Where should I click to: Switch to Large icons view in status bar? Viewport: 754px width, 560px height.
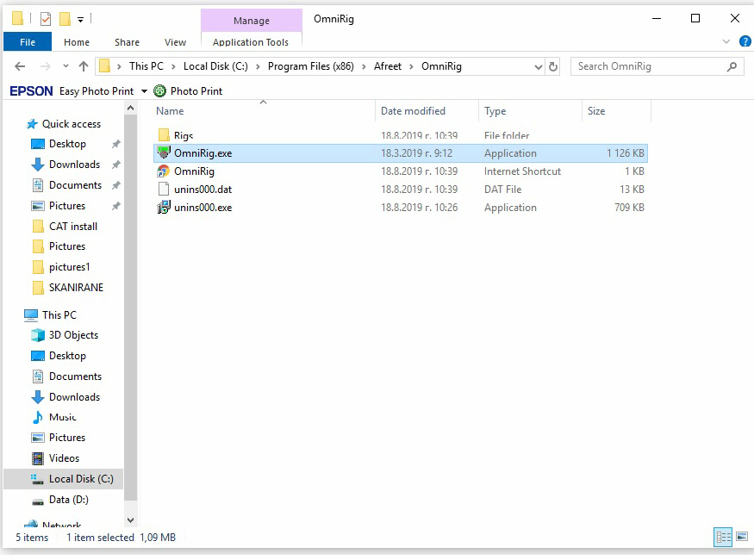coord(742,537)
